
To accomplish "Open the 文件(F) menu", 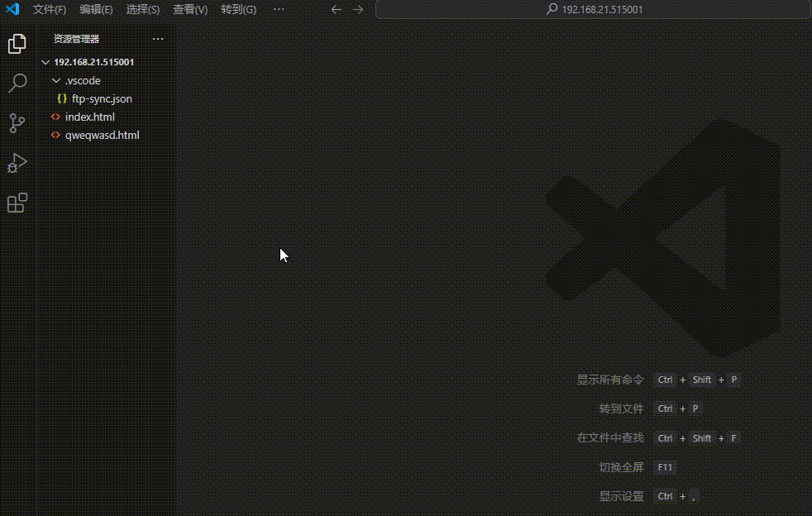I will (x=50, y=10).
